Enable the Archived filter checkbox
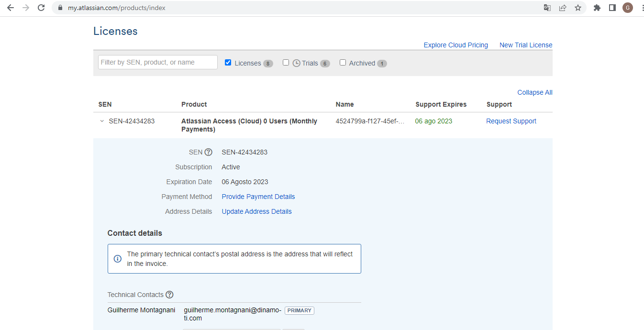The width and height of the screenshot is (644, 330). (x=343, y=63)
